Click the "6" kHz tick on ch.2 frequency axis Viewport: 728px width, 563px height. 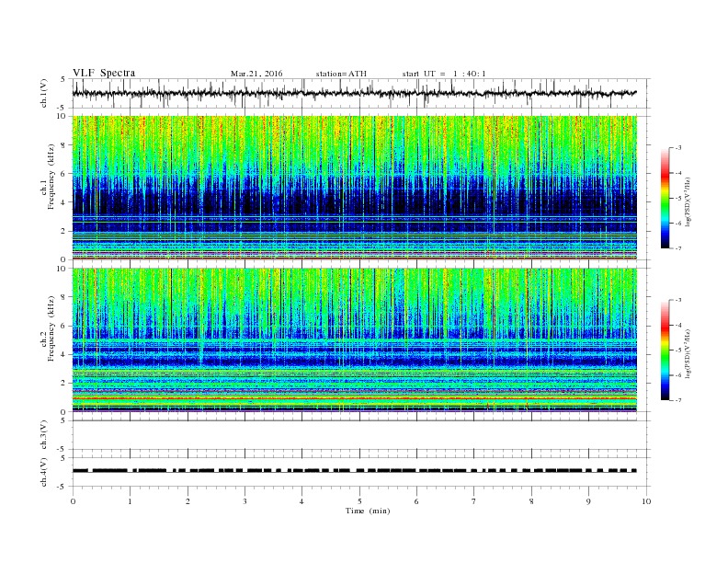(x=64, y=326)
